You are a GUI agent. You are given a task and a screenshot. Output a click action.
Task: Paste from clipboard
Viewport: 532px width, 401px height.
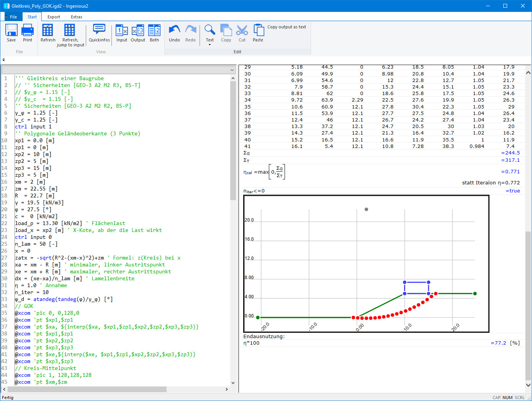pos(258,34)
